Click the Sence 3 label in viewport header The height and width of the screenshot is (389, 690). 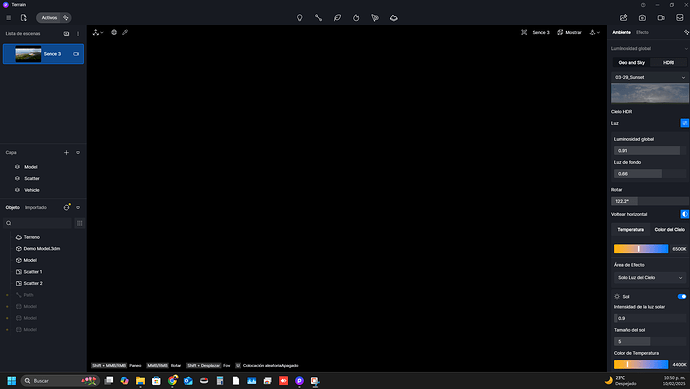click(541, 32)
